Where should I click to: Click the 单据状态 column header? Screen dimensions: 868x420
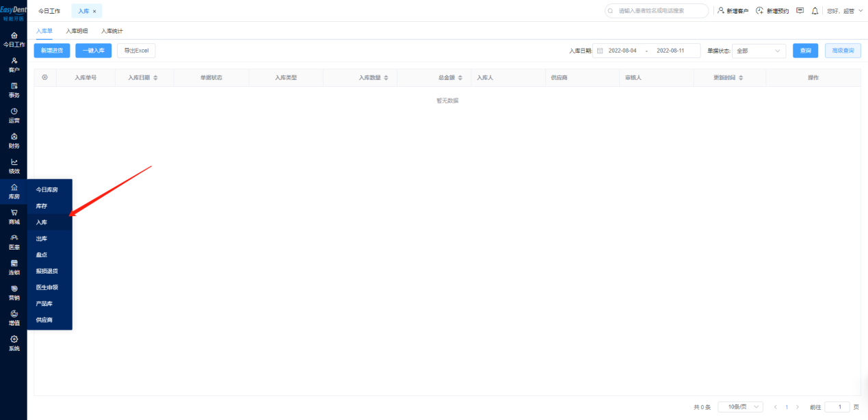click(x=211, y=78)
